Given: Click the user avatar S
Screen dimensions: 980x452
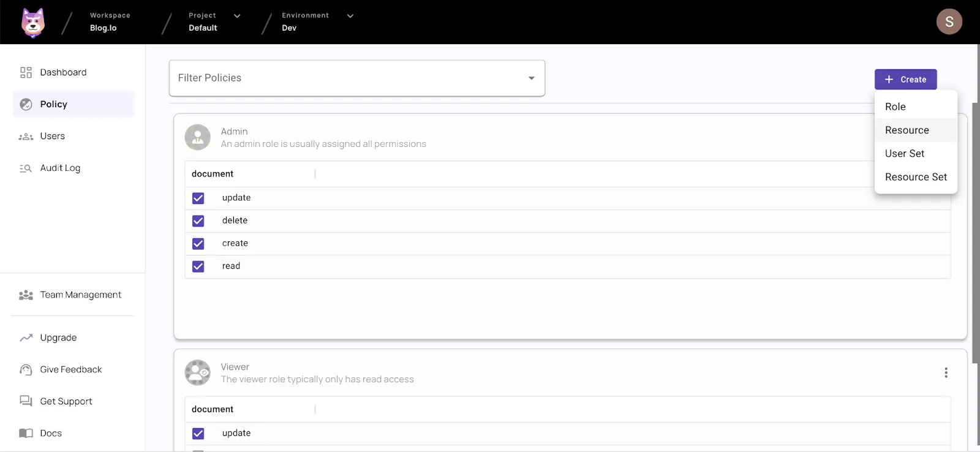Looking at the screenshot, I should point(949,22).
